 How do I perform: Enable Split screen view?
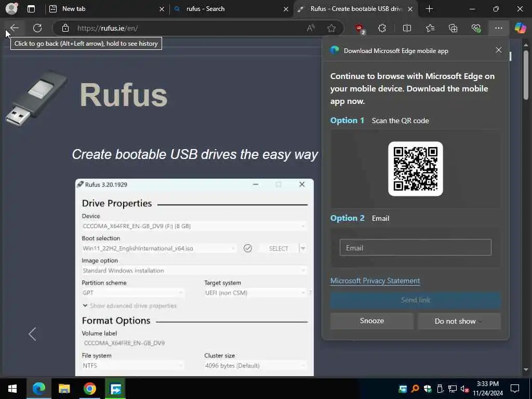tap(407, 28)
